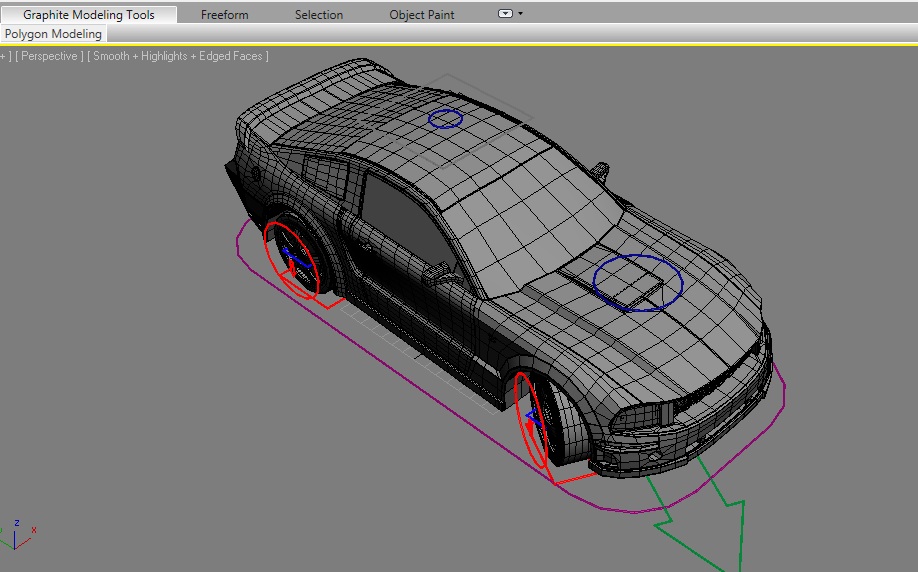This screenshot has height=572, width=918.
Task: Open the Object Paint tab
Action: click(422, 15)
